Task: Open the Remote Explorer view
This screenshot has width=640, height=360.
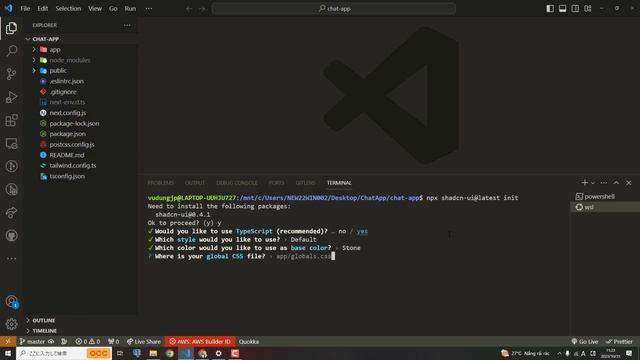Action: point(11,143)
